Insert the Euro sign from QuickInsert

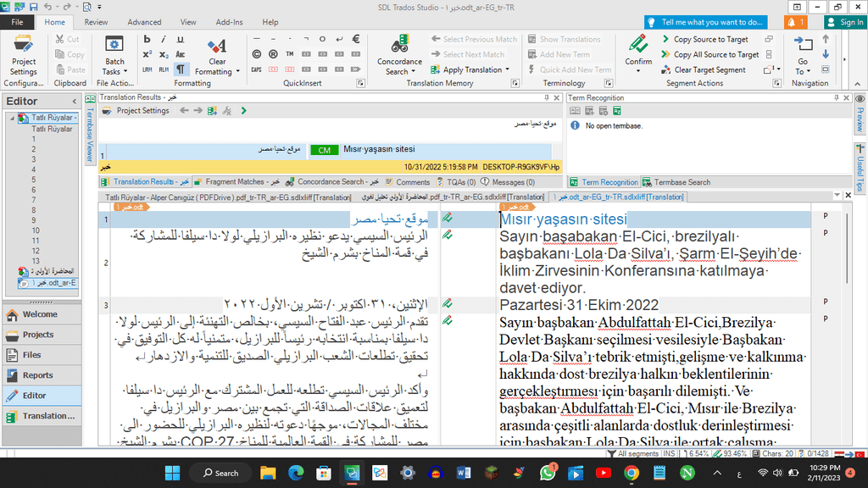coord(357,39)
